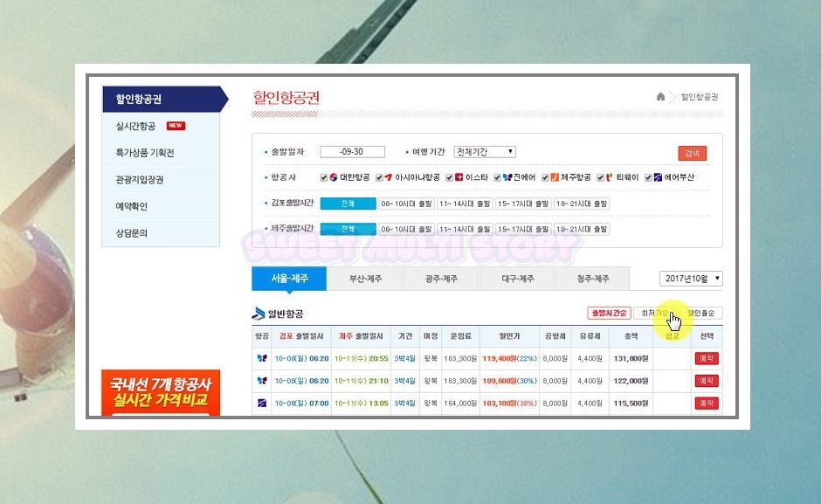Click the 할인항공권 breadcrumb link

700,97
